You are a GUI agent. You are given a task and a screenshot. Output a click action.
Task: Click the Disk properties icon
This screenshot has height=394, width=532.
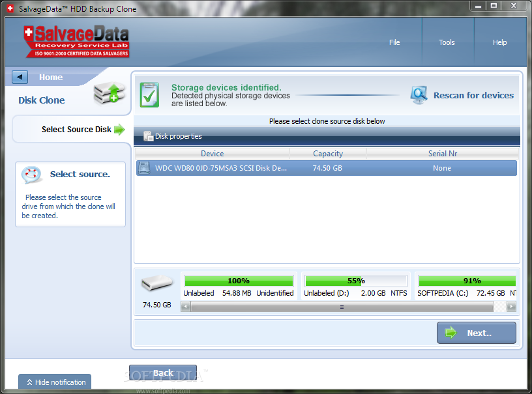coord(148,136)
